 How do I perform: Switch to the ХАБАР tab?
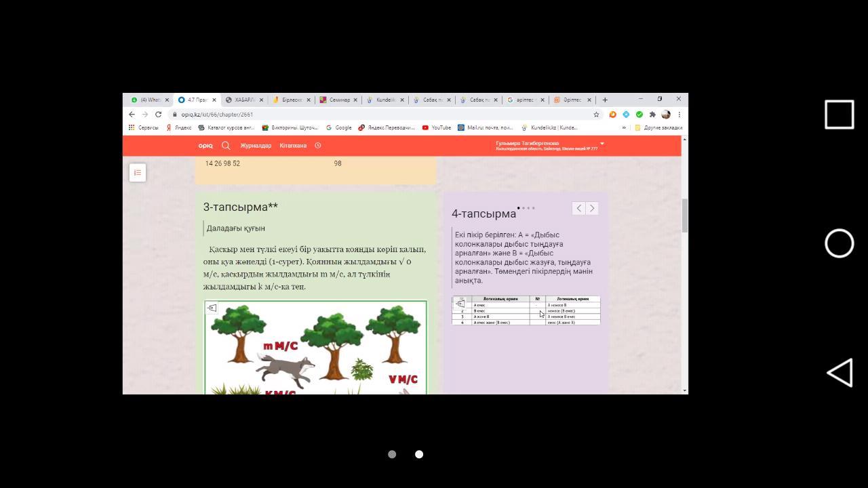pyautogui.click(x=241, y=100)
